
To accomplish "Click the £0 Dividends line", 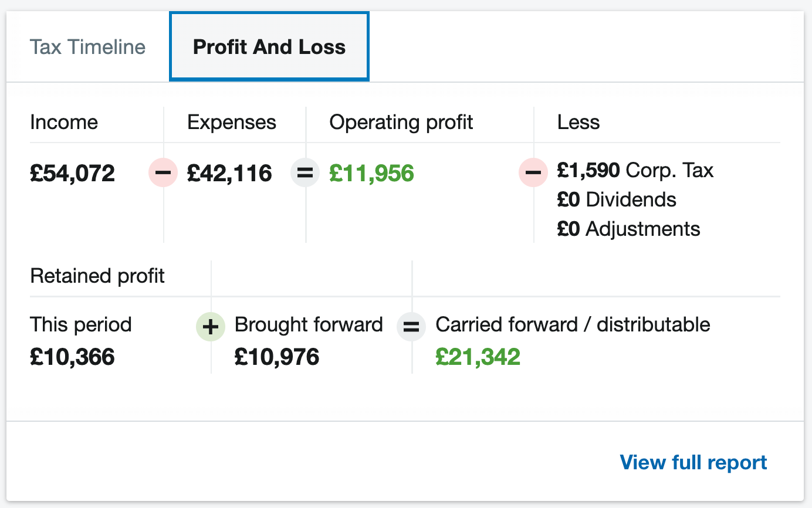I will tap(617, 199).
